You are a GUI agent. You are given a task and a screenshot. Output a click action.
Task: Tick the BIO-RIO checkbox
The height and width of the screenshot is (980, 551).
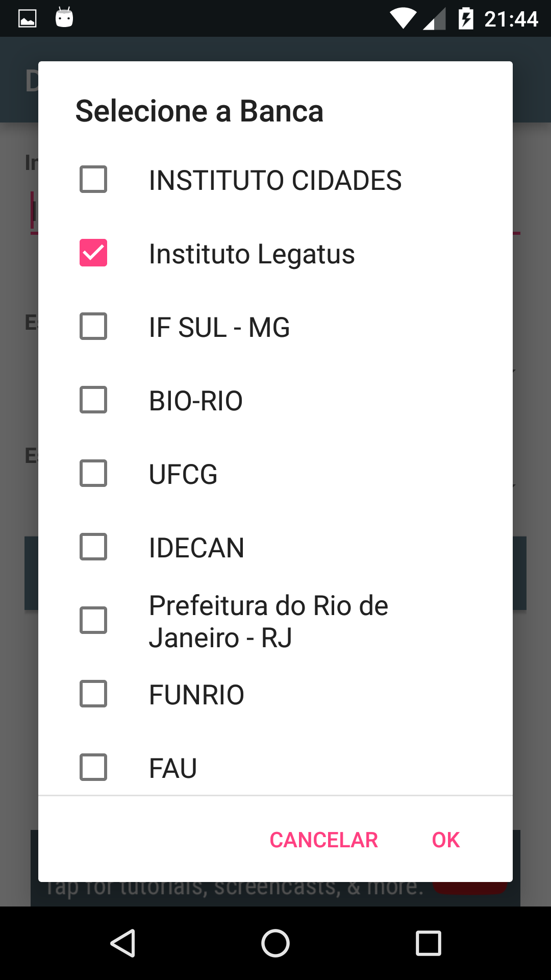[x=93, y=400]
